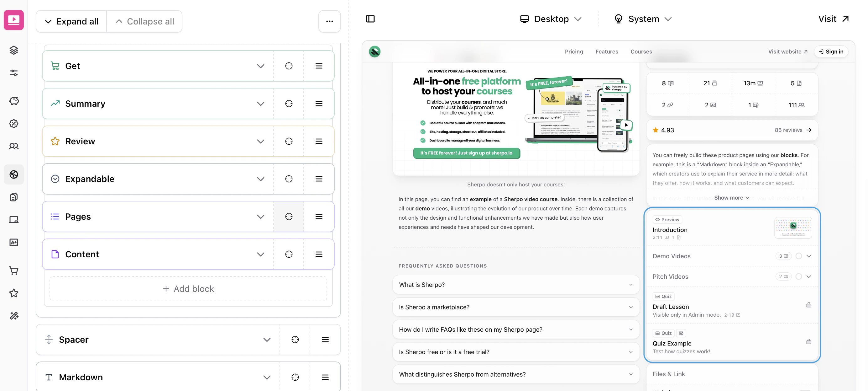Viewport: 868px width, 391px height.
Task: Click the star icon in the left sidebar
Action: coord(14,293)
